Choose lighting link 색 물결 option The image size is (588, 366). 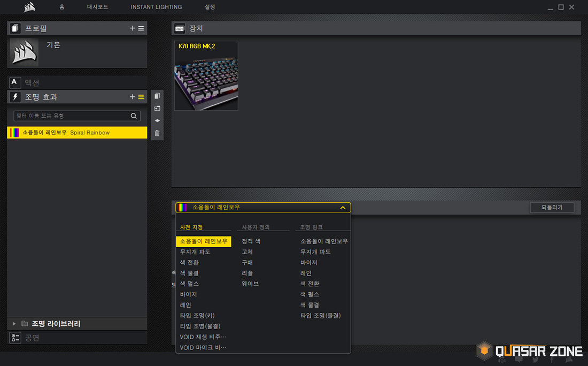pos(310,305)
